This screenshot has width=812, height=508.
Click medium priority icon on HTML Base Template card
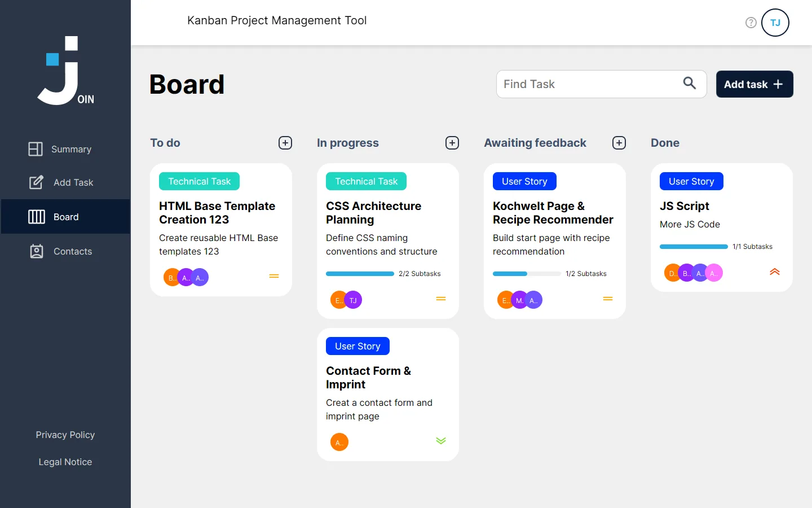(274, 276)
